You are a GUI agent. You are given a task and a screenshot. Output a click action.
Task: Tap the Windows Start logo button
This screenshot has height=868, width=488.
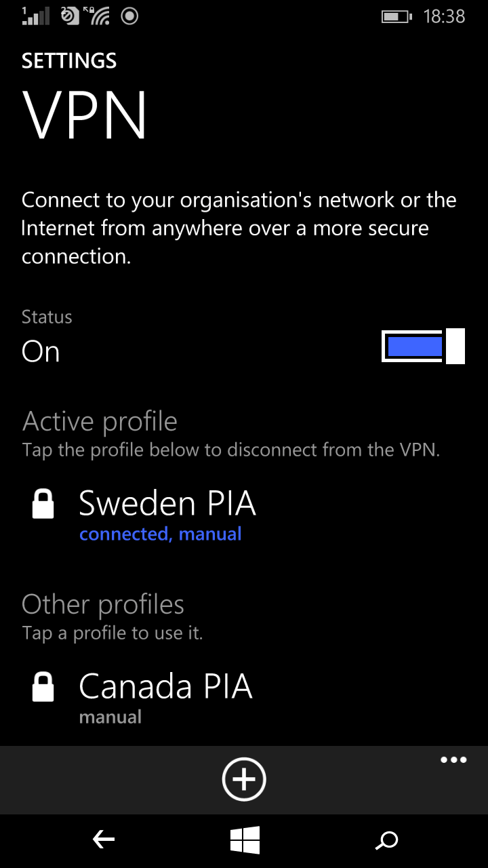pyautogui.click(x=244, y=841)
